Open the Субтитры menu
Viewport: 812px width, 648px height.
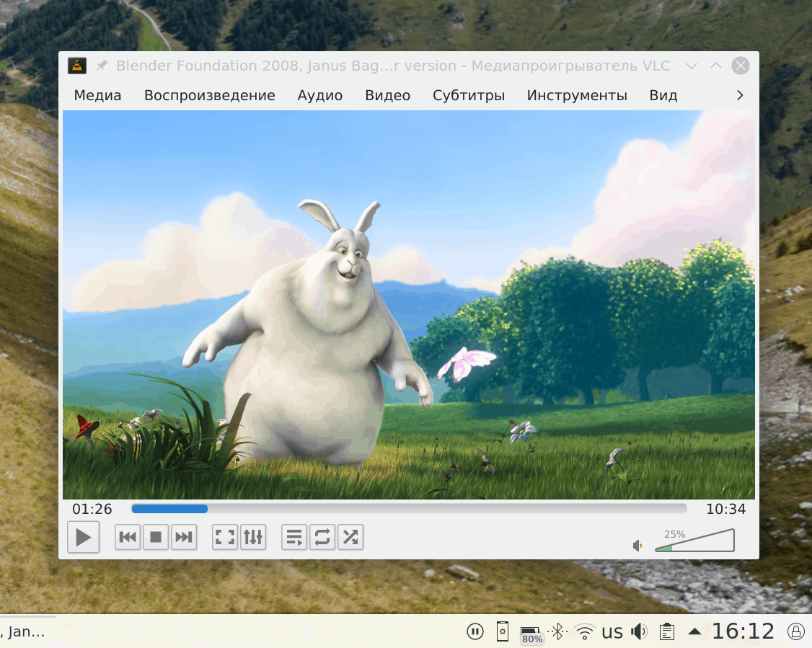[468, 95]
